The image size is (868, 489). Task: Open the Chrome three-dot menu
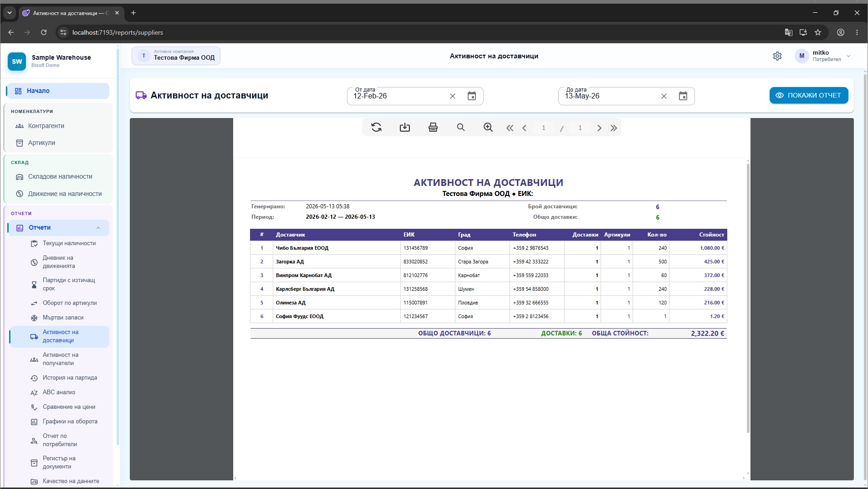click(x=857, y=32)
